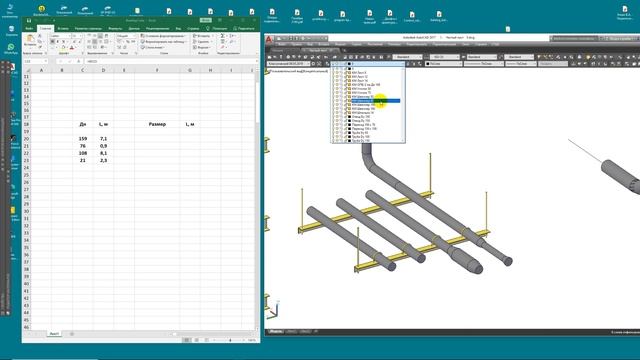Open AutoCAD text style dropdown on toolbar
The image size is (640, 360).
(407, 57)
